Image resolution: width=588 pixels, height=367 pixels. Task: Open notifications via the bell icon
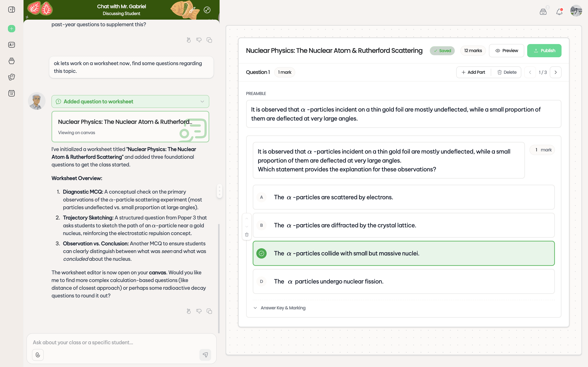pos(559,11)
